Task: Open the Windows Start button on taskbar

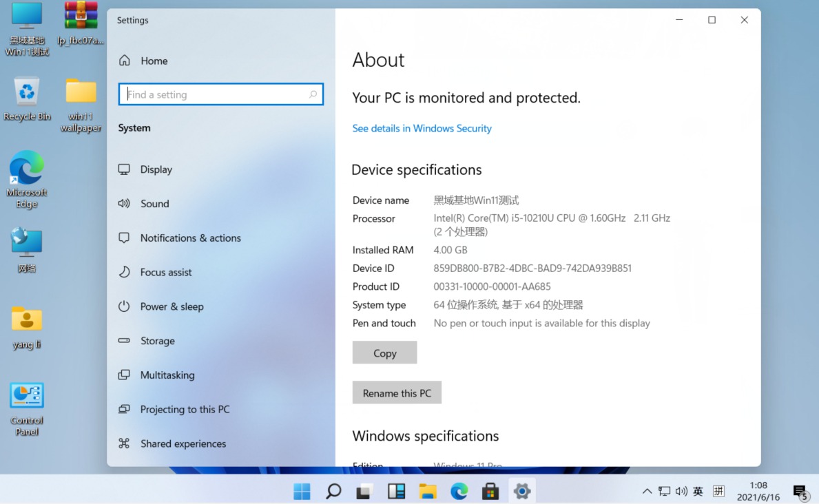Action: point(302,492)
